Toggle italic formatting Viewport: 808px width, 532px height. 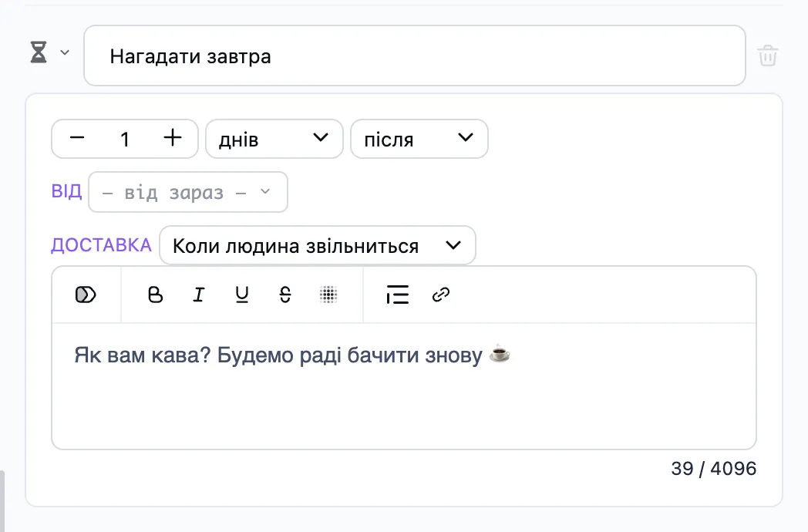coord(198,295)
